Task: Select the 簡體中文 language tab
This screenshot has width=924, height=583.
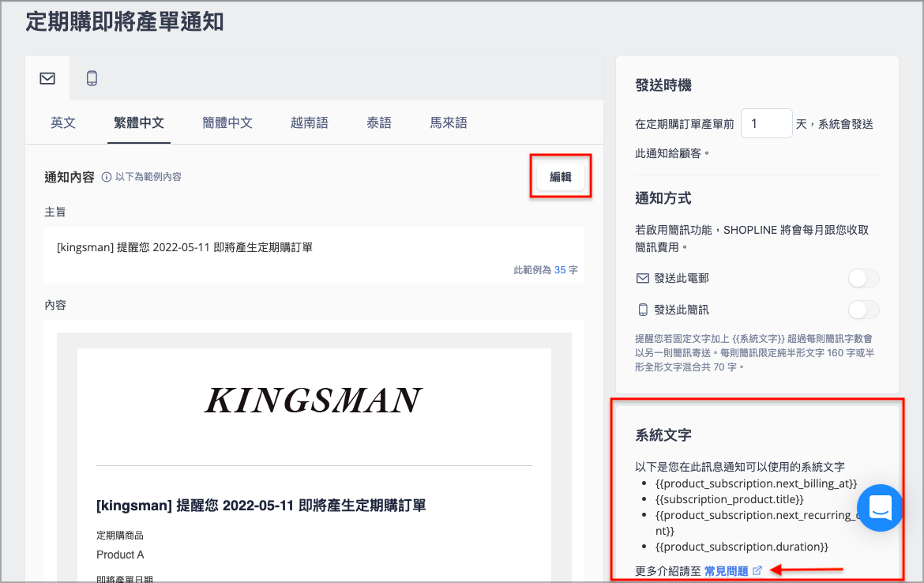Action: [227, 122]
